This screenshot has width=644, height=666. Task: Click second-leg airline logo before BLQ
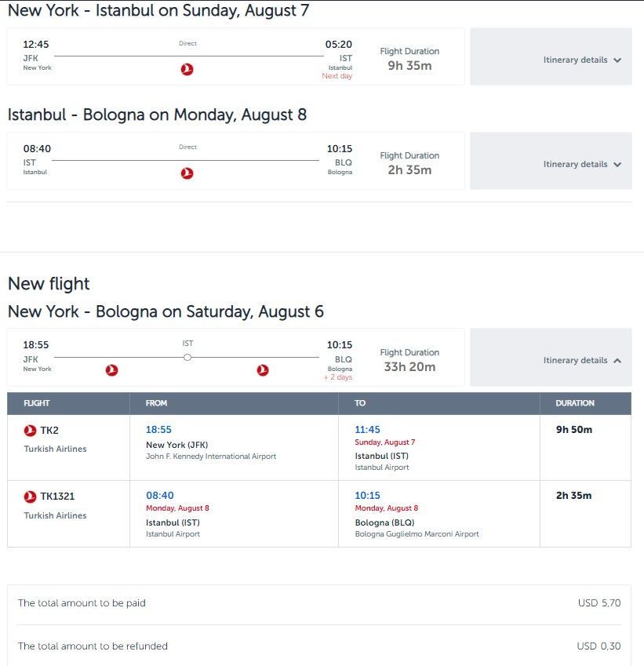263,370
